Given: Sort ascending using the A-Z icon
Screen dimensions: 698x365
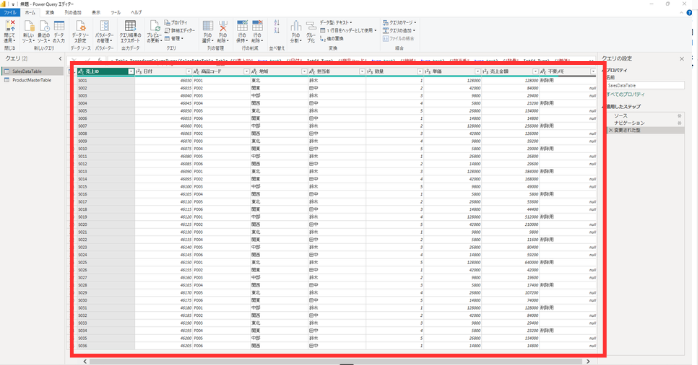Looking at the screenshot, I should pyautogui.click(x=276, y=22).
